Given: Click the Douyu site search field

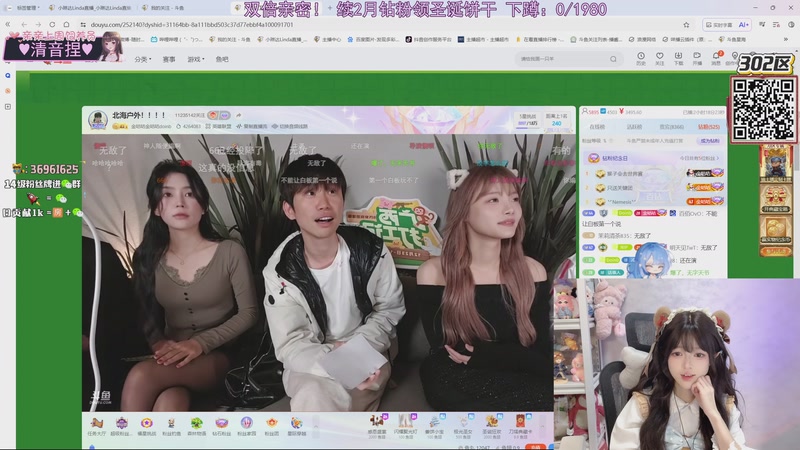Looking at the screenshot, I should (563, 59).
